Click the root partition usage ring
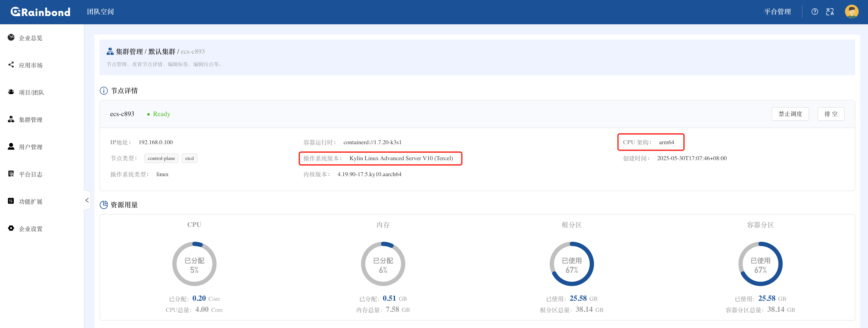Screen dimensions: 868x328 (571, 264)
